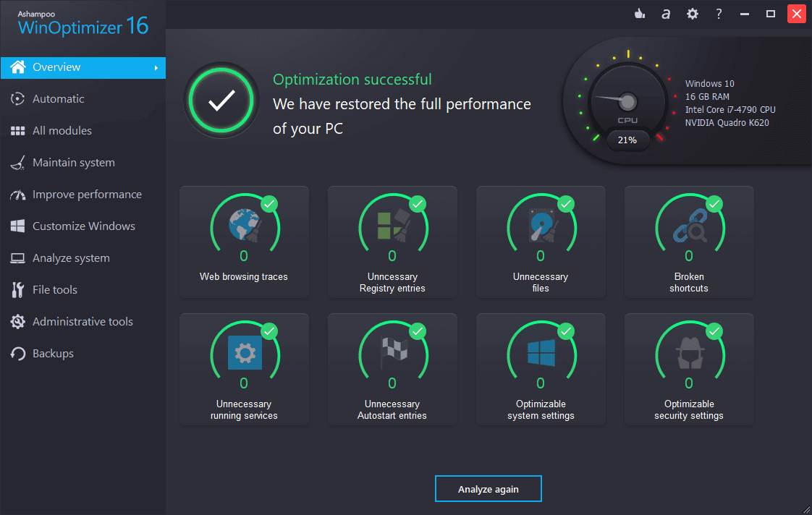Click the WinOptimizer 16 logo
This screenshot has height=515, width=812.
pyautogui.click(x=83, y=24)
